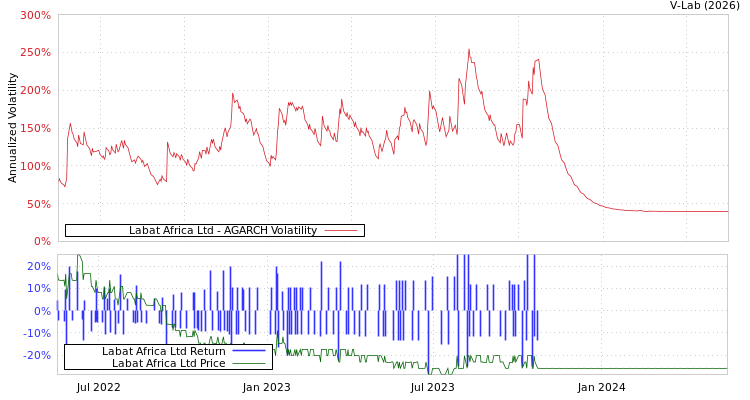The width and height of the screenshot is (750, 400).
Task: Click the green line sample in Price legend
Action: (x=248, y=364)
